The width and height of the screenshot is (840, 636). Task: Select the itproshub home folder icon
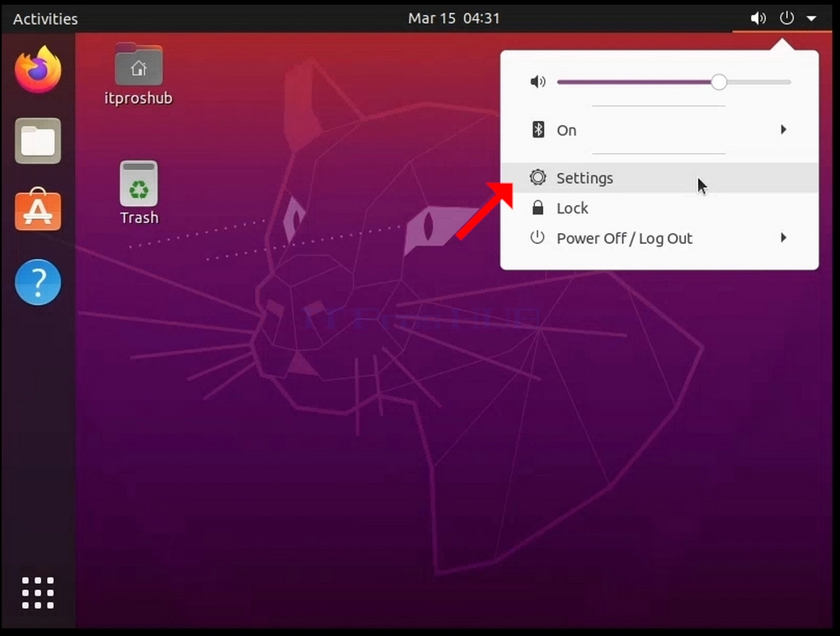point(138,64)
